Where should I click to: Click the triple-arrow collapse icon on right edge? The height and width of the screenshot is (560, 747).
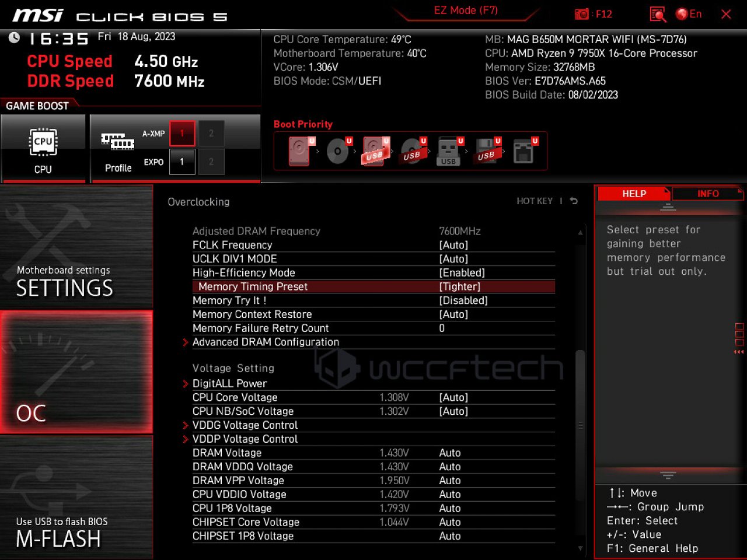point(739,352)
